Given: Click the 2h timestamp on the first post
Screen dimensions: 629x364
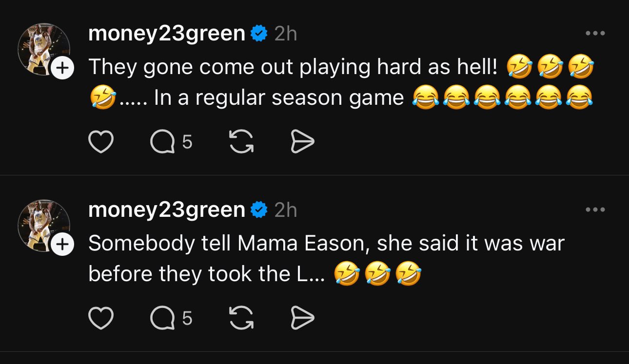Looking at the screenshot, I should [286, 34].
